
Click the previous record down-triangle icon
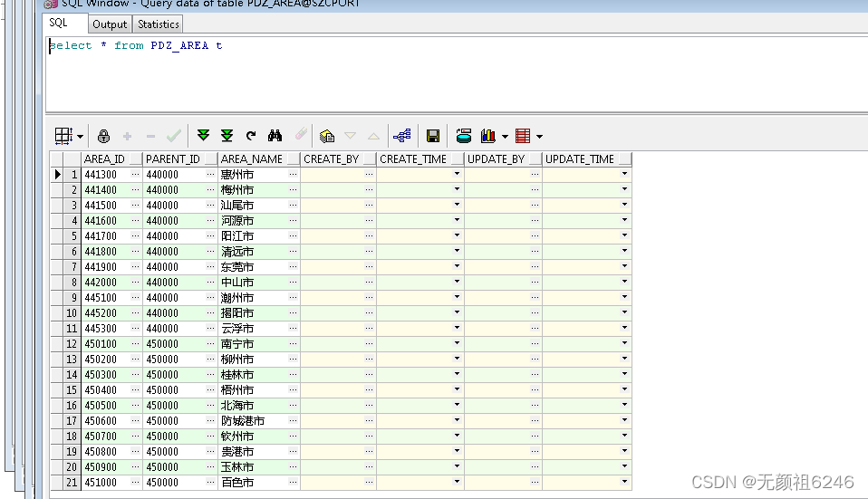(350, 136)
